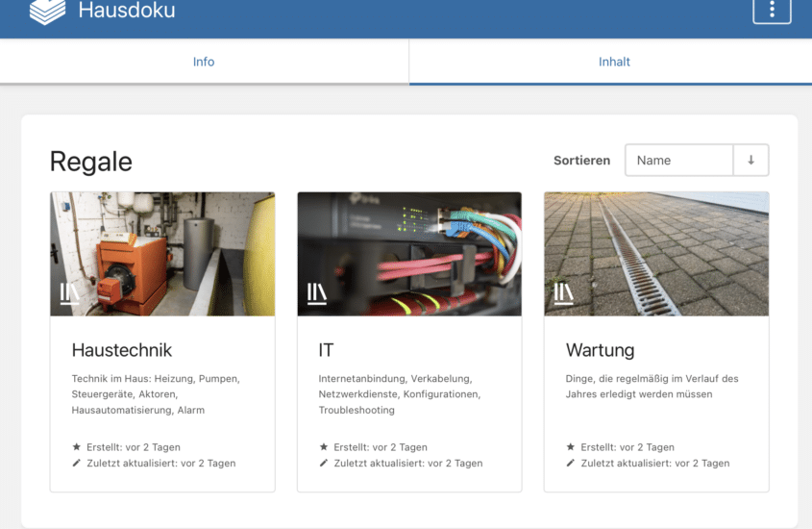Open the Haustechnik shelf title
812x529 pixels.
coord(122,350)
